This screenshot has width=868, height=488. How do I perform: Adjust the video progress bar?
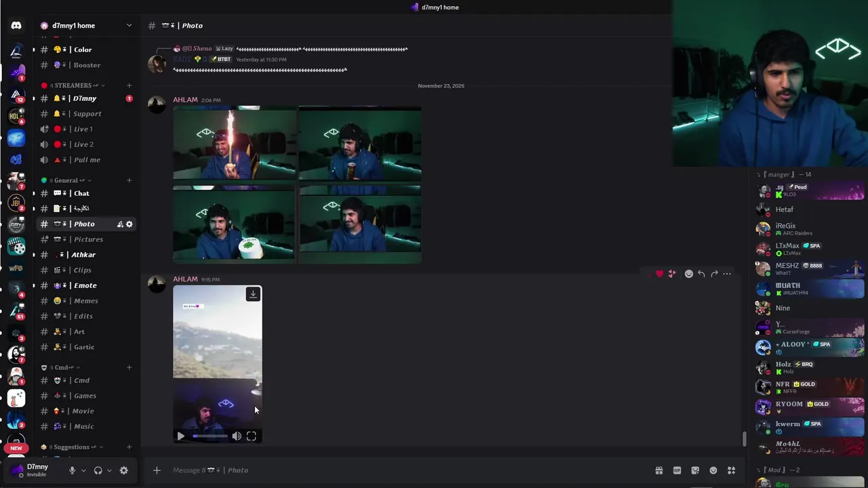click(x=210, y=436)
